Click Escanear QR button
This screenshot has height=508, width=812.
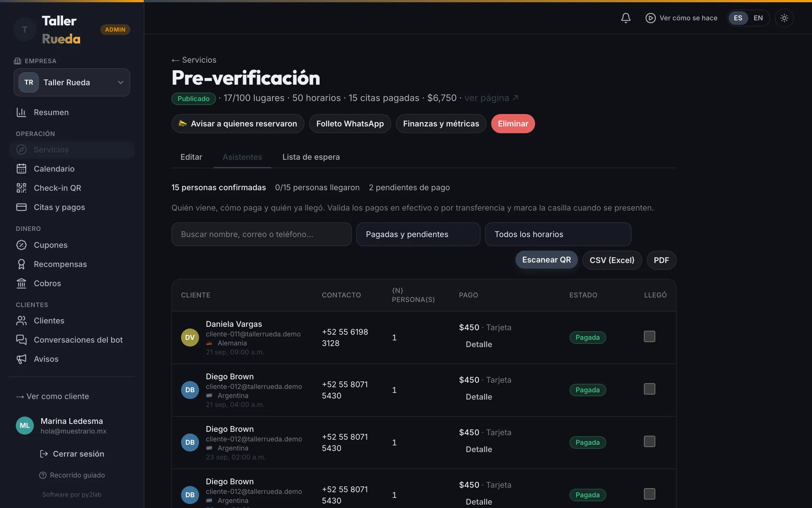click(x=546, y=260)
